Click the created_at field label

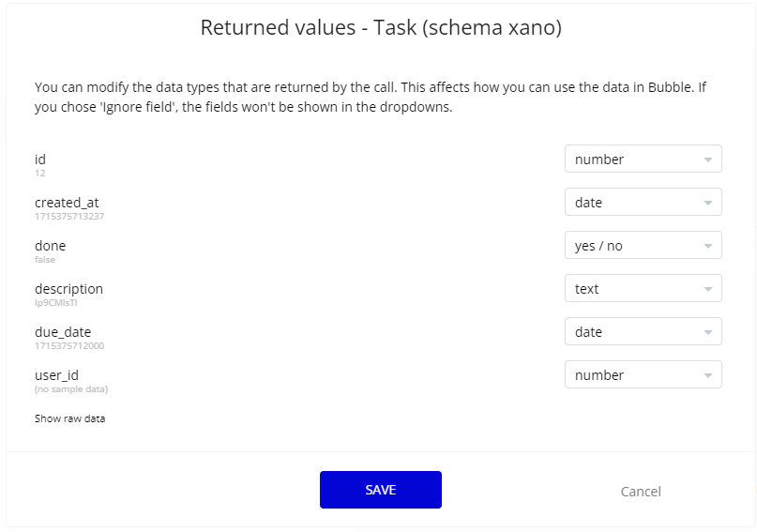(x=67, y=203)
